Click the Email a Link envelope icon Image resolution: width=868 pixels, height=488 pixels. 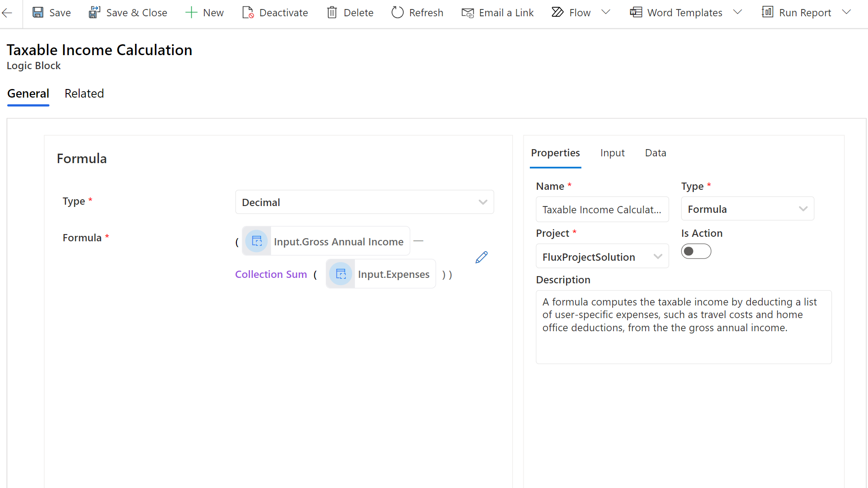click(x=467, y=13)
